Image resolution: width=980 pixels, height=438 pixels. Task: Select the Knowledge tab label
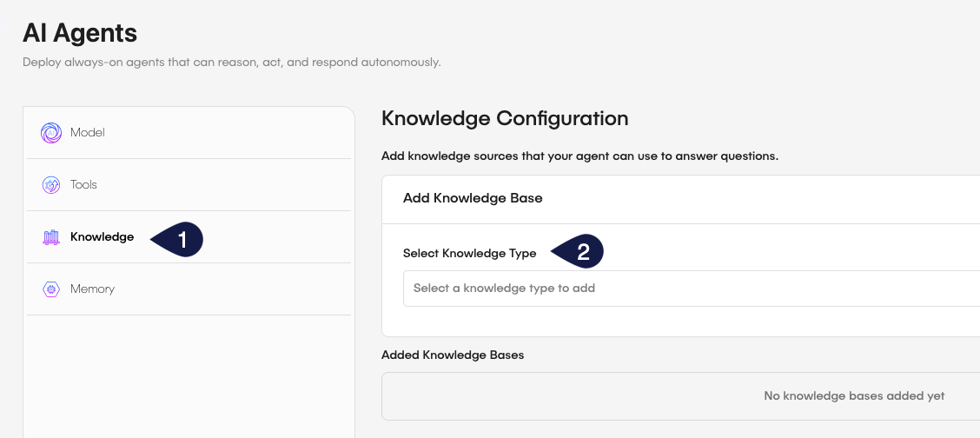(103, 237)
